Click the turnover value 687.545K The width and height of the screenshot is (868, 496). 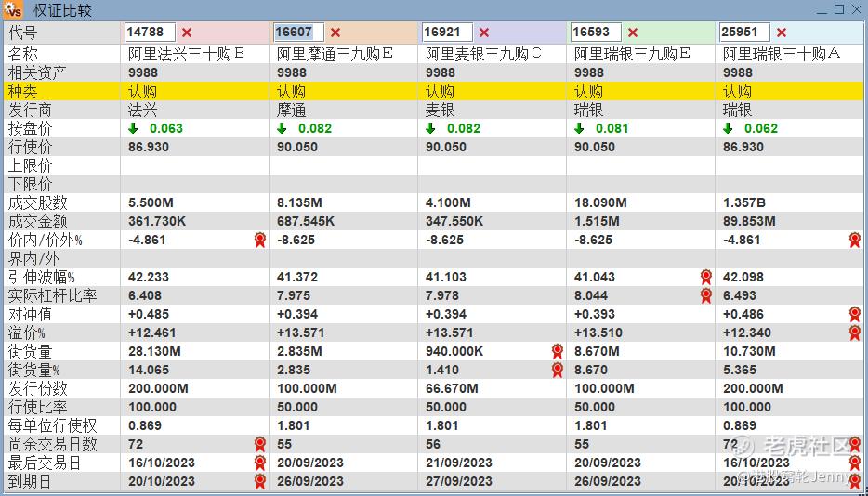[x=306, y=221]
